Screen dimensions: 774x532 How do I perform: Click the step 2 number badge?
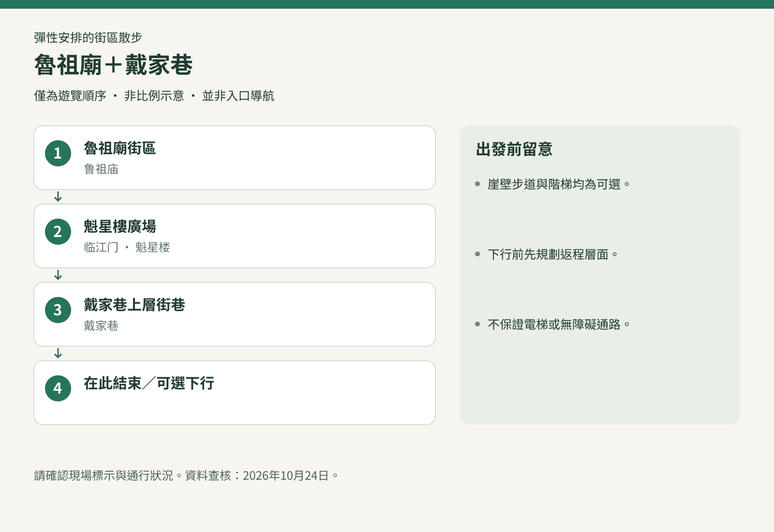[x=58, y=232]
